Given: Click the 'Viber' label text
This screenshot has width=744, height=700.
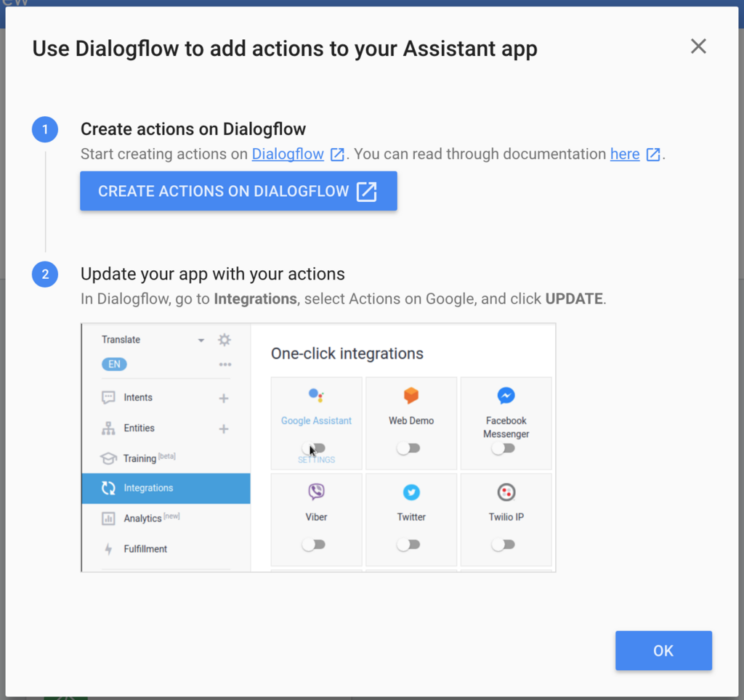Looking at the screenshot, I should tap(317, 517).
